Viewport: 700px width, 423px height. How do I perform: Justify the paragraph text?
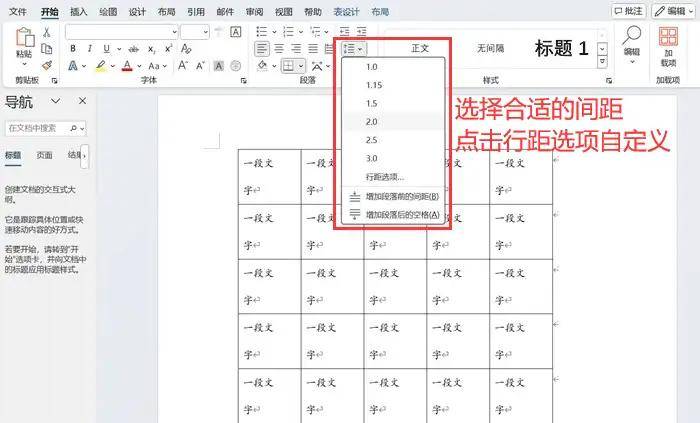(x=313, y=49)
